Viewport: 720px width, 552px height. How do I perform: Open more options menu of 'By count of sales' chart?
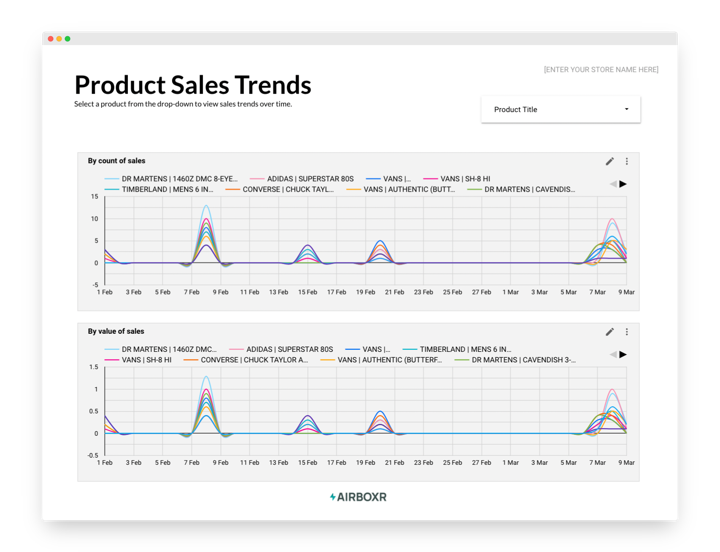tap(627, 161)
